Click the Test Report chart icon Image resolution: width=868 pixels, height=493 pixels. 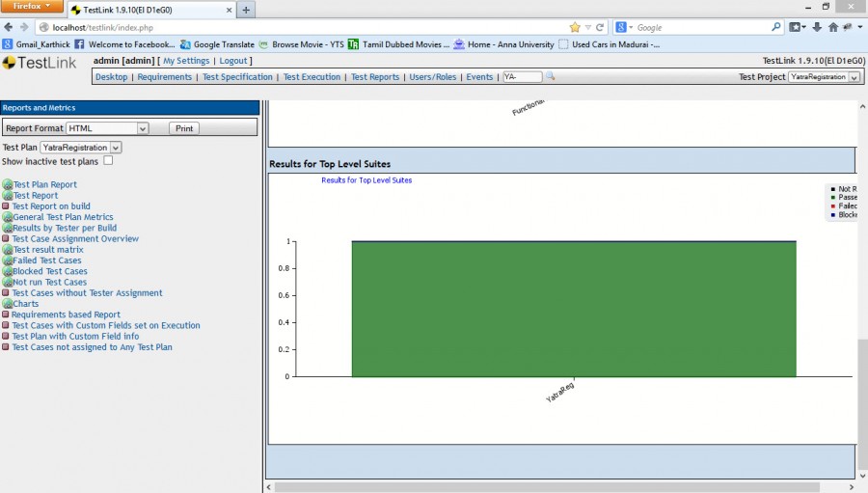pos(7,196)
